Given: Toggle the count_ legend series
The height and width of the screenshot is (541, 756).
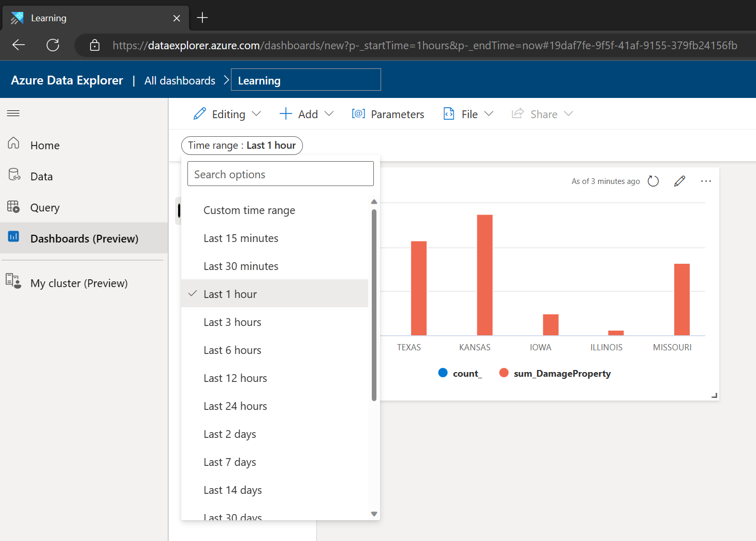Looking at the screenshot, I should tap(460, 374).
